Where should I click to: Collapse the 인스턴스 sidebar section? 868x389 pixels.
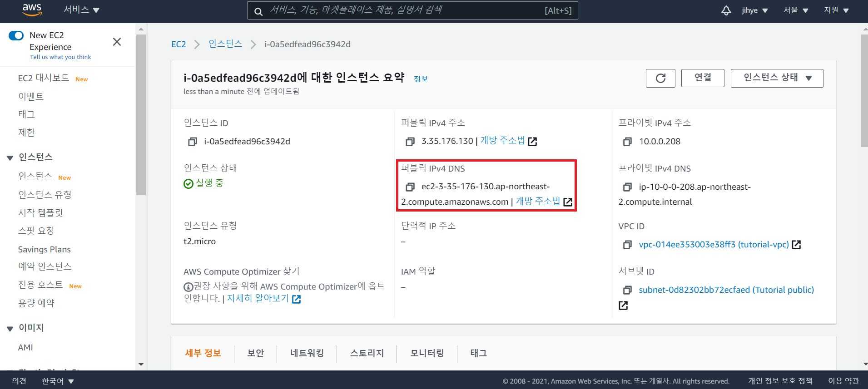click(x=10, y=158)
